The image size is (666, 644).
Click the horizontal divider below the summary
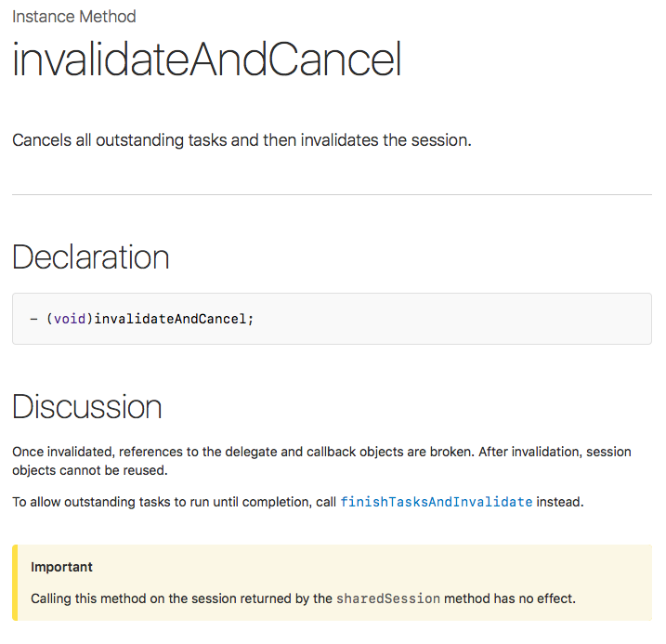332,194
